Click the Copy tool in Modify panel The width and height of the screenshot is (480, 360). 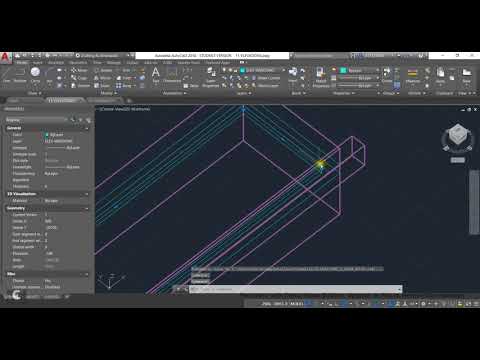pyautogui.click(x=79, y=78)
